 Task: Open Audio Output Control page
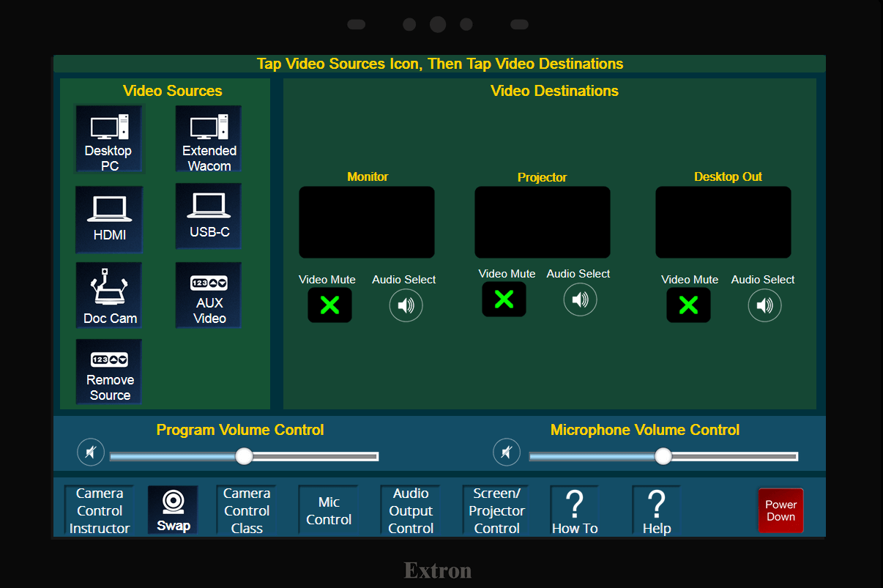coord(411,510)
